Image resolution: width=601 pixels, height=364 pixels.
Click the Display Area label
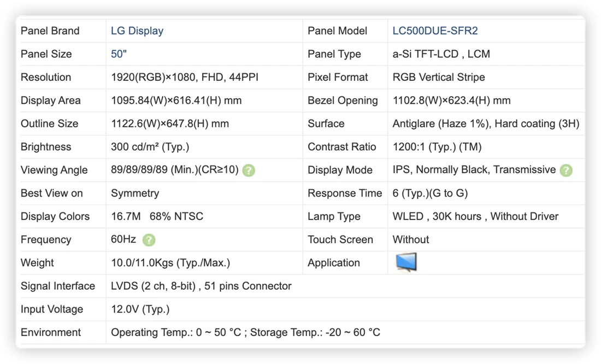click(51, 100)
